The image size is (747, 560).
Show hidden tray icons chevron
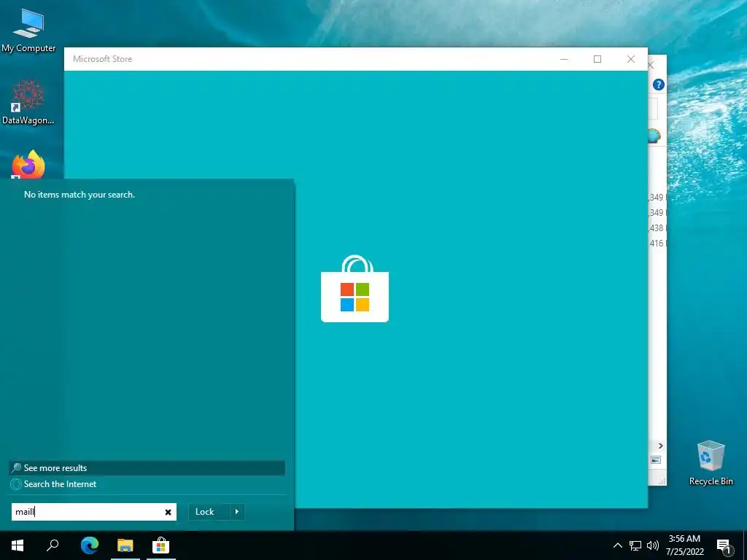617,545
